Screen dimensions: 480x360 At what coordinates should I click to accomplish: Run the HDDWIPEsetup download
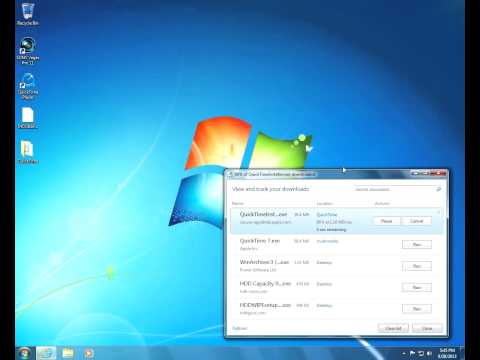click(x=417, y=309)
